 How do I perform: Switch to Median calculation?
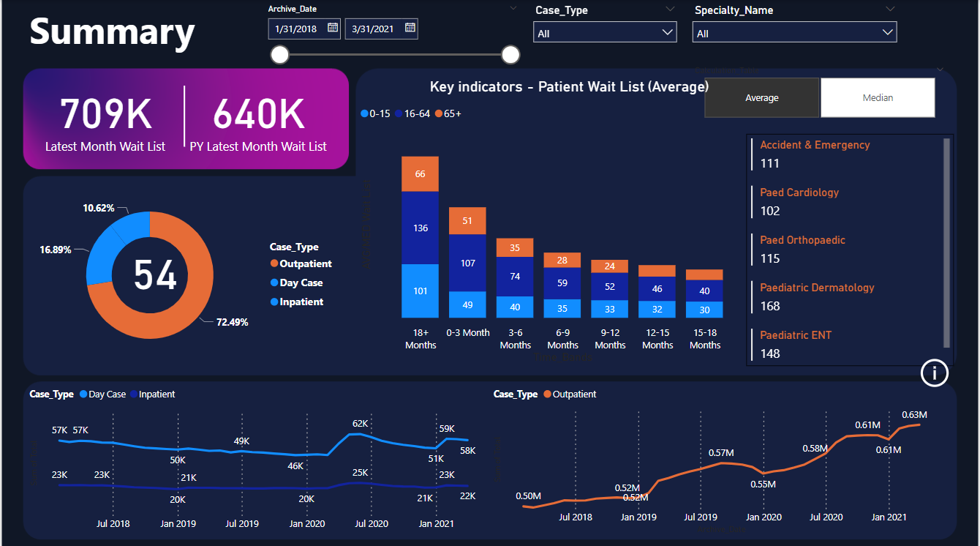(877, 97)
